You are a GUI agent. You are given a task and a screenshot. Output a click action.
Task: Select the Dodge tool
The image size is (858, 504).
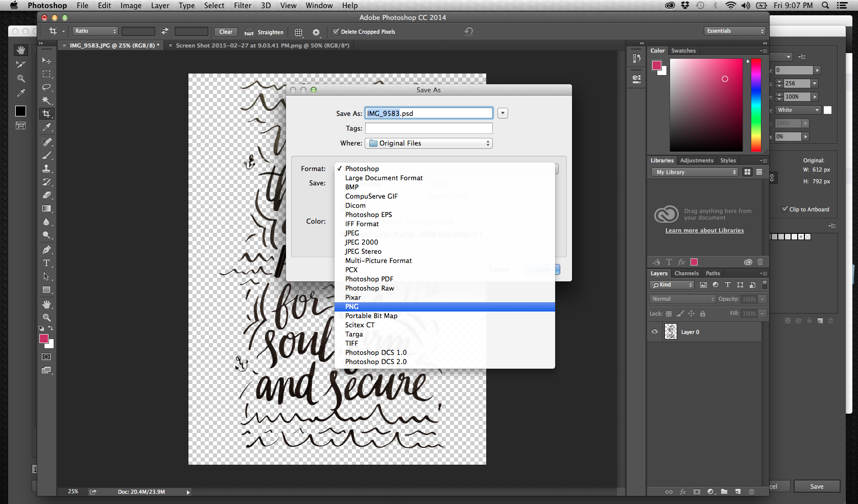click(46, 235)
